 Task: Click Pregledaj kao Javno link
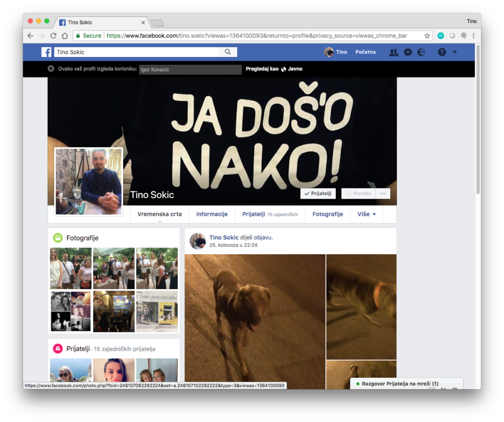(274, 69)
